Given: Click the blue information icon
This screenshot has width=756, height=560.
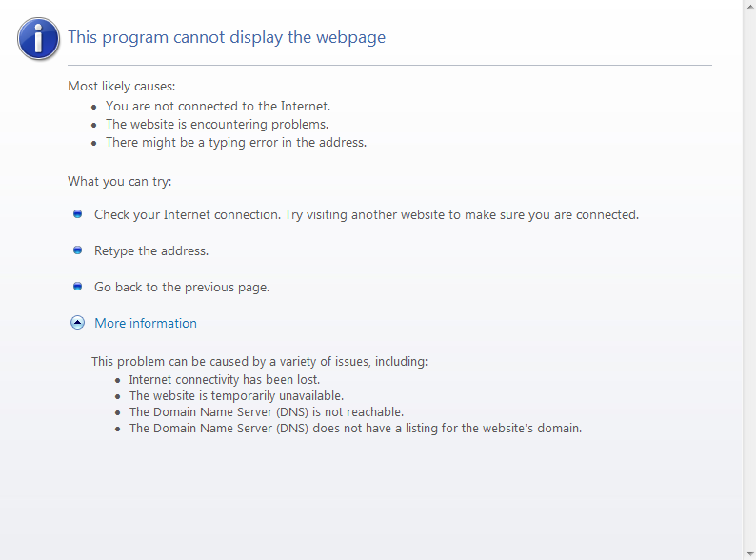Looking at the screenshot, I should 38,38.
